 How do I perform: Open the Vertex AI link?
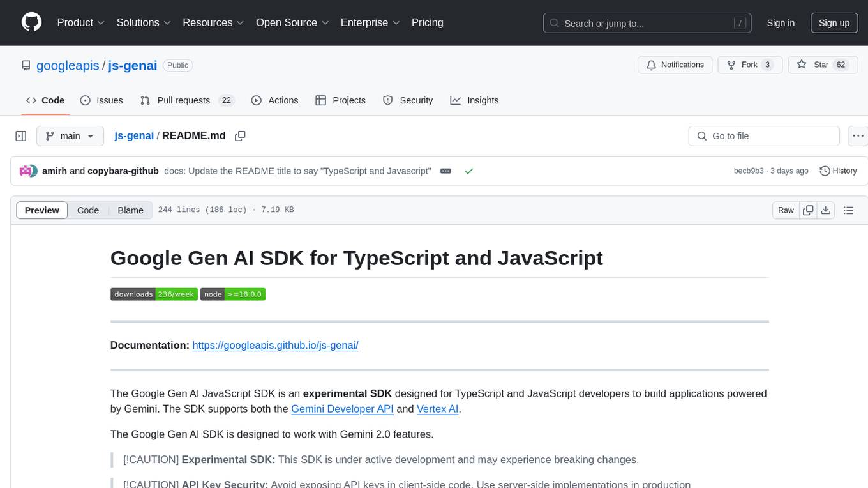click(437, 409)
